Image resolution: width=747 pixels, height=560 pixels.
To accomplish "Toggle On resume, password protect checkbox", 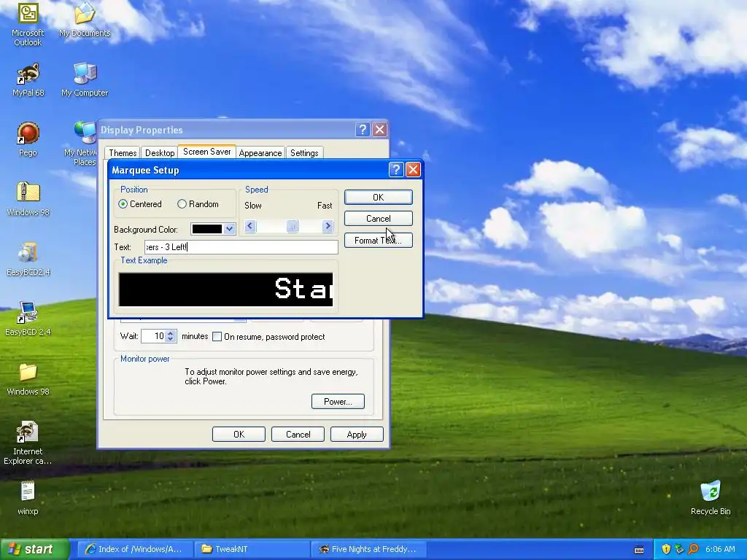I will pos(217,337).
